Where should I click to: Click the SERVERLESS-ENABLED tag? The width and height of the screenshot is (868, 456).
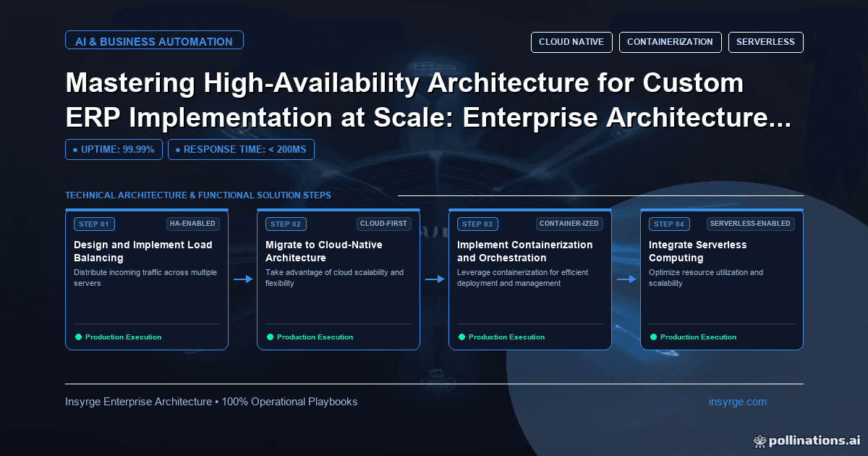click(x=751, y=224)
